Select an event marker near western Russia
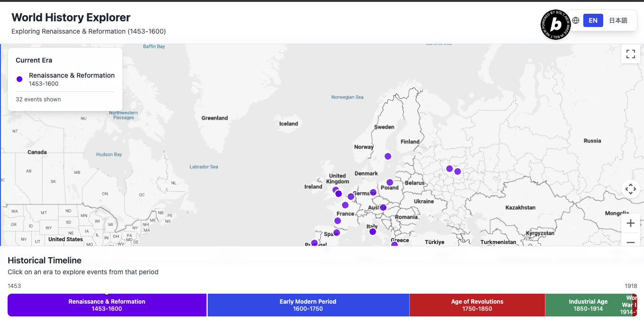Screen dimensions: 644x324 (449, 168)
